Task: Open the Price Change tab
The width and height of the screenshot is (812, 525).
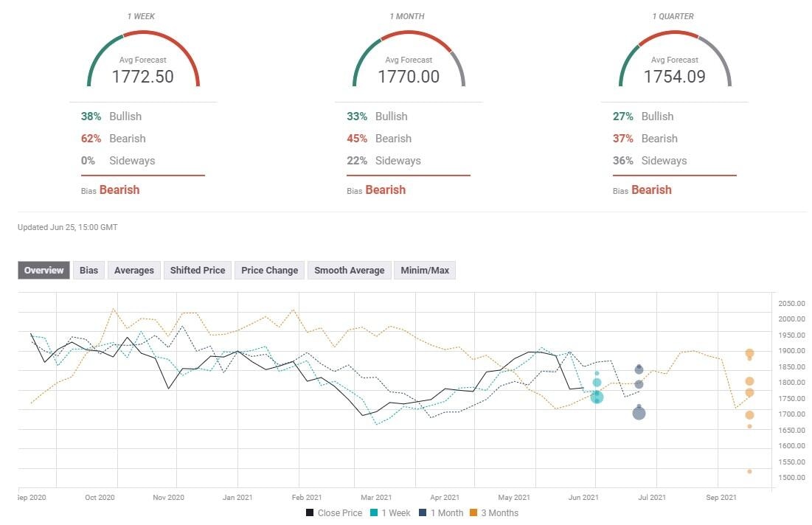Action: click(x=269, y=270)
